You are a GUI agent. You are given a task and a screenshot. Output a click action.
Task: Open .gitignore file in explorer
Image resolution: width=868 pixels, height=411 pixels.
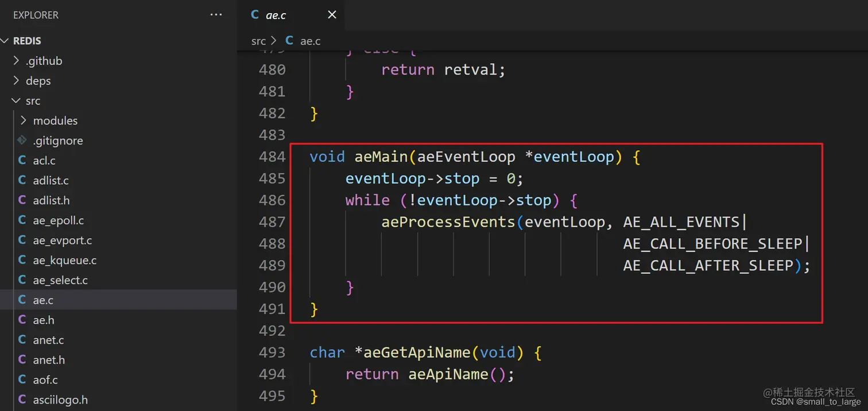[118, 141]
